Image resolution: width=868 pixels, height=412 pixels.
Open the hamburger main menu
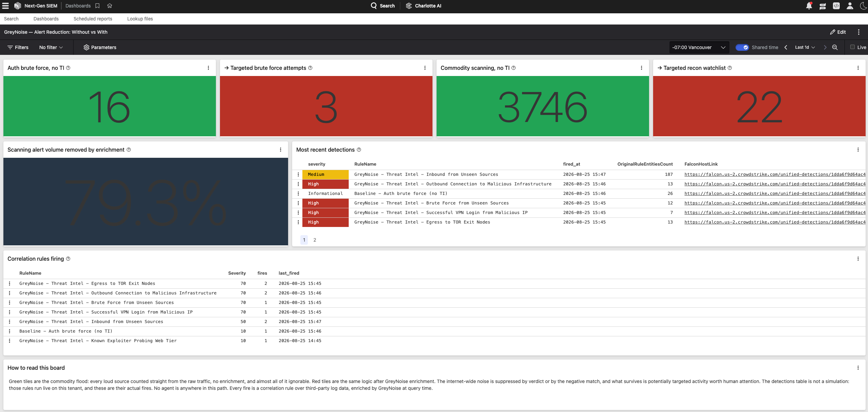[5, 6]
